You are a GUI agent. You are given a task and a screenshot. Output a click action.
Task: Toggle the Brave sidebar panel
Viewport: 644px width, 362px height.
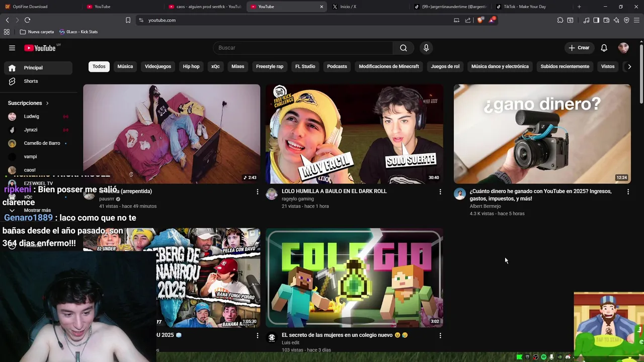coord(596,20)
